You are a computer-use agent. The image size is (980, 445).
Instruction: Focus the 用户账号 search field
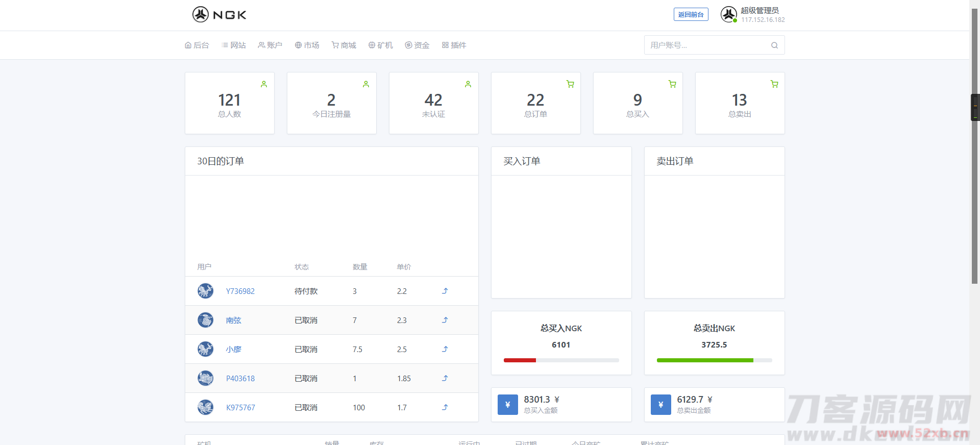point(707,45)
